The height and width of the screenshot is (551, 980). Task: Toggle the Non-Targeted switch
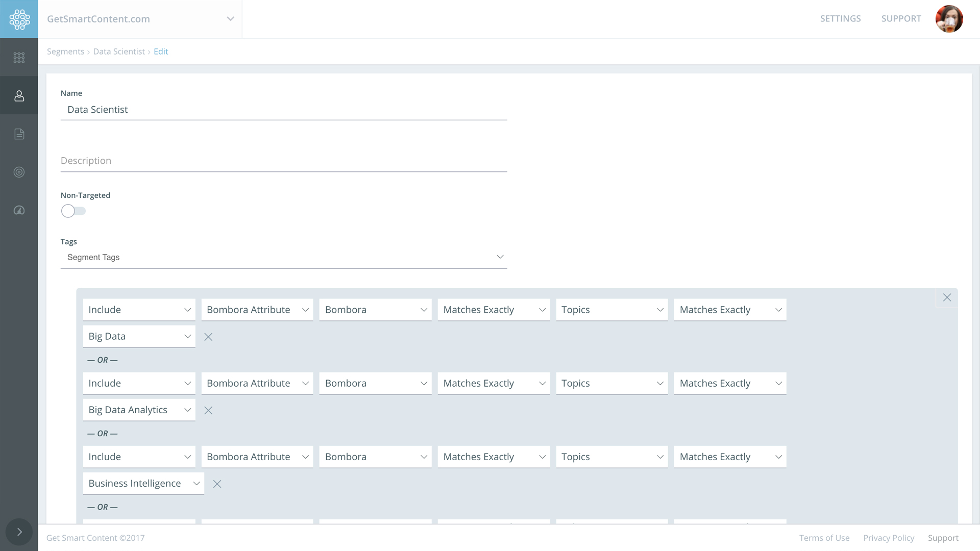pyautogui.click(x=73, y=211)
